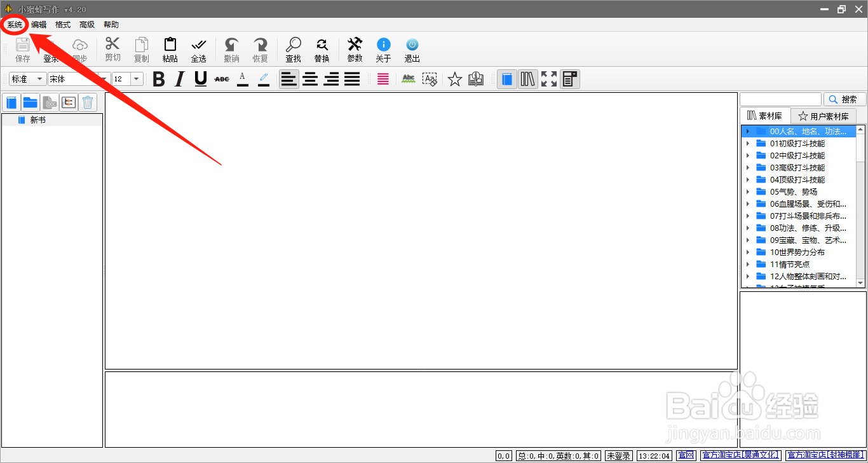The height and width of the screenshot is (463, 868).
Task: Click the material list scrollbar down arrow
Action: [x=861, y=283]
